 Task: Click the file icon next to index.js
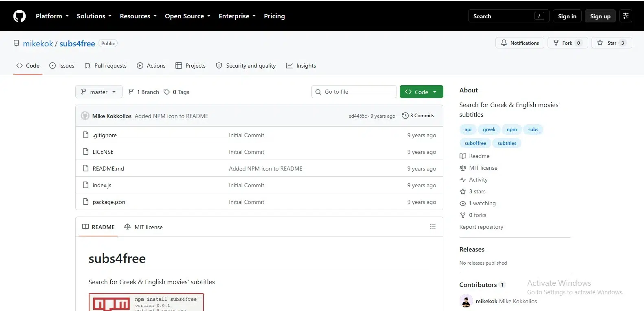85,185
